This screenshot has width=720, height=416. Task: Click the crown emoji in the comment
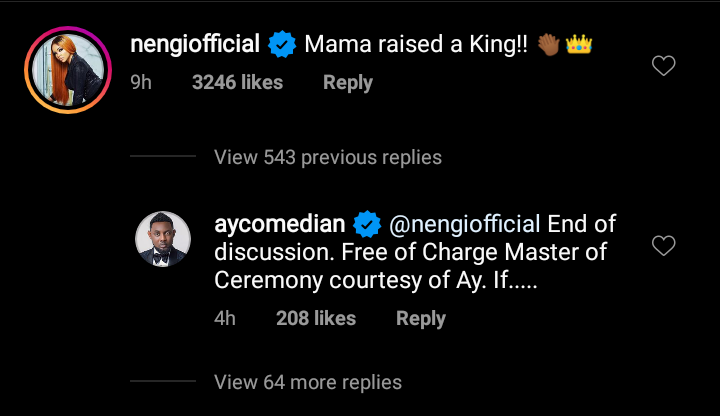pos(579,45)
